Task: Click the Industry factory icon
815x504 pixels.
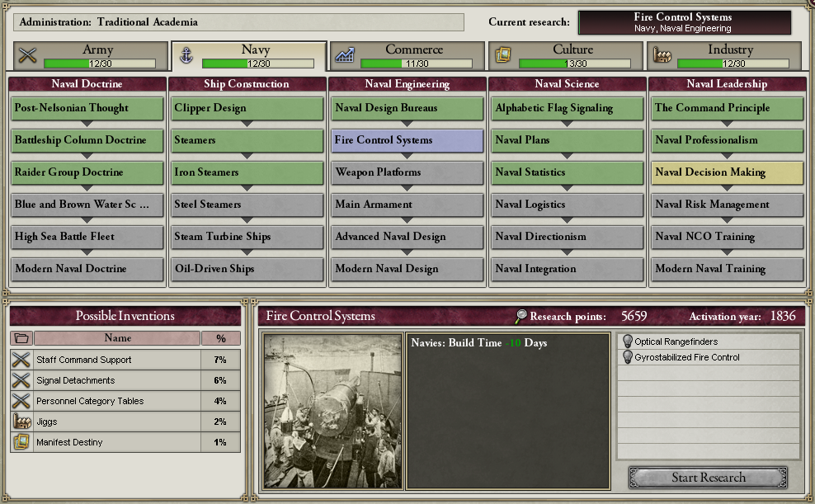Action: pos(662,55)
